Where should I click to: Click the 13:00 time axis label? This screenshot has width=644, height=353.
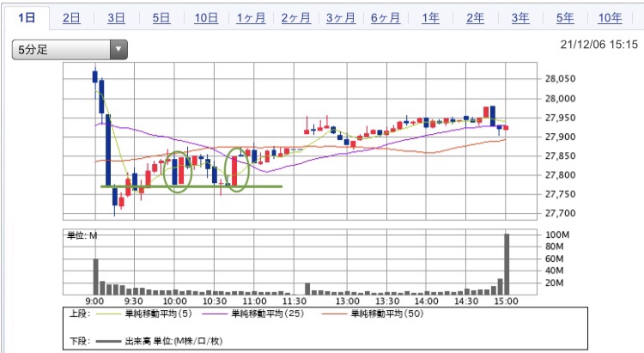tap(348, 301)
